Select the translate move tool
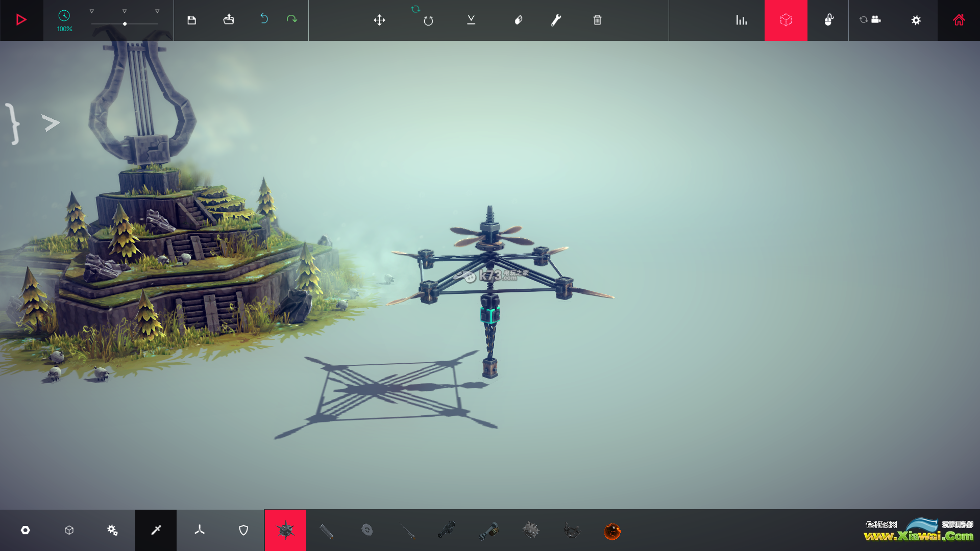The height and width of the screenshot is (551, 980). pyautogui.click(x=379, y=20)
